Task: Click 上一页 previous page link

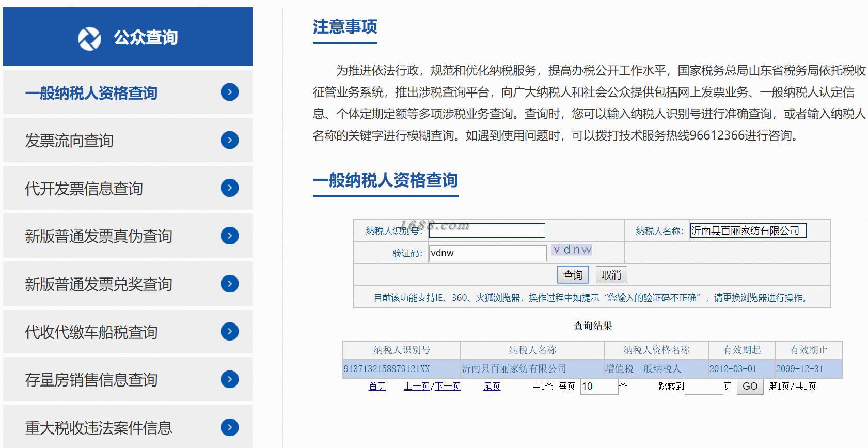Action: (x=416, y=387)
